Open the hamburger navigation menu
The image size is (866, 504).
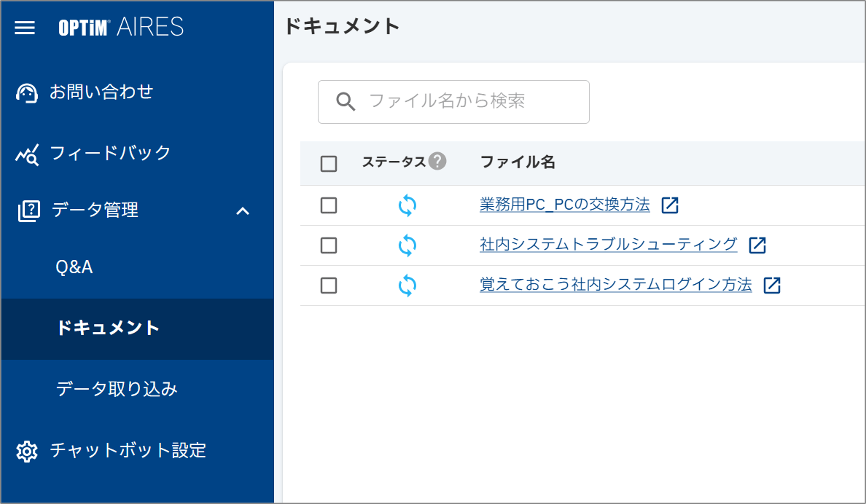[24, 28]
